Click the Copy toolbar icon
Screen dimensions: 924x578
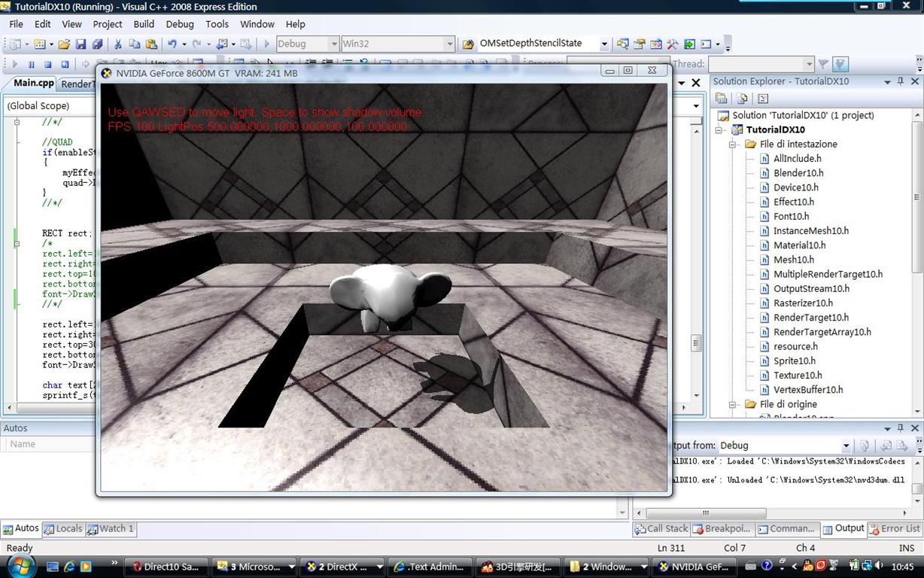click(x=134, y=44)
